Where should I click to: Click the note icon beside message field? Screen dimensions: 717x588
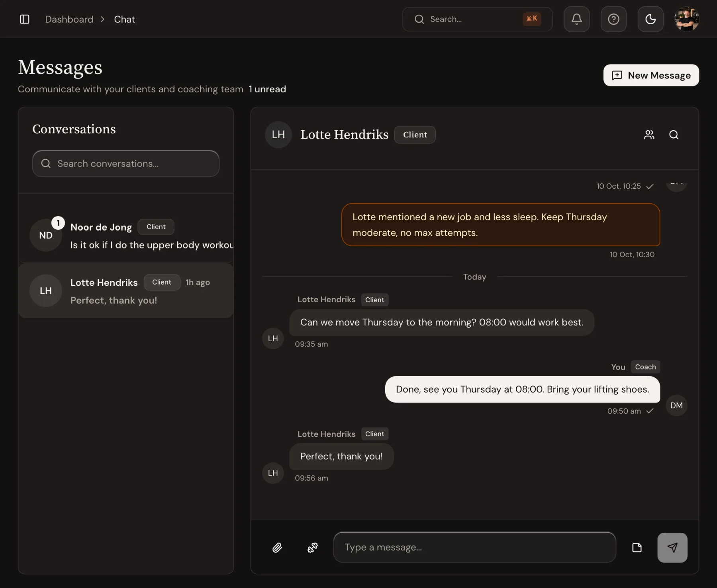coord(637,548)
